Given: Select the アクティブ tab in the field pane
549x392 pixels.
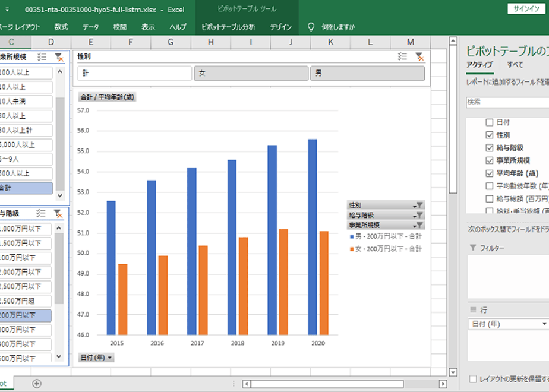Looking at the screenshot, I should point(479,65).
